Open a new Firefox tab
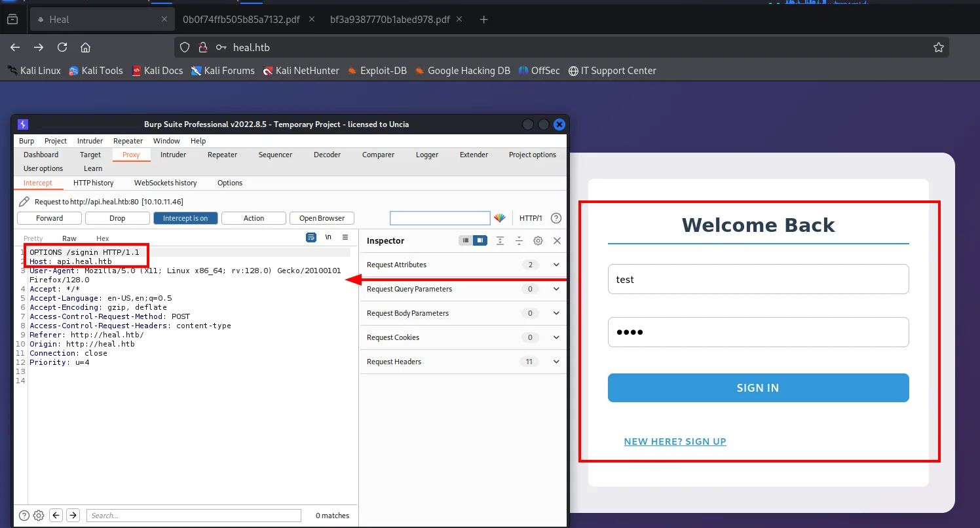This screenshot has width=980, height=528. (484, 20)
